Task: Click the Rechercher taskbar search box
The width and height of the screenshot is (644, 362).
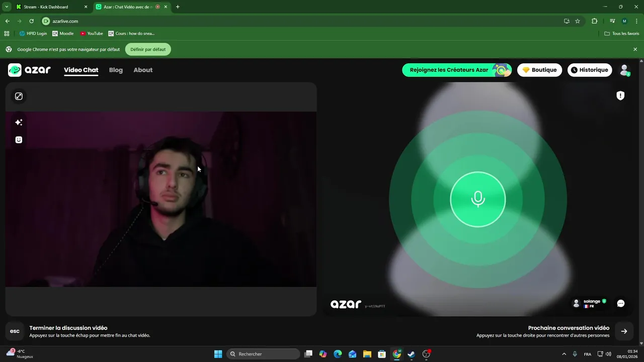Action: coord(262,354)
